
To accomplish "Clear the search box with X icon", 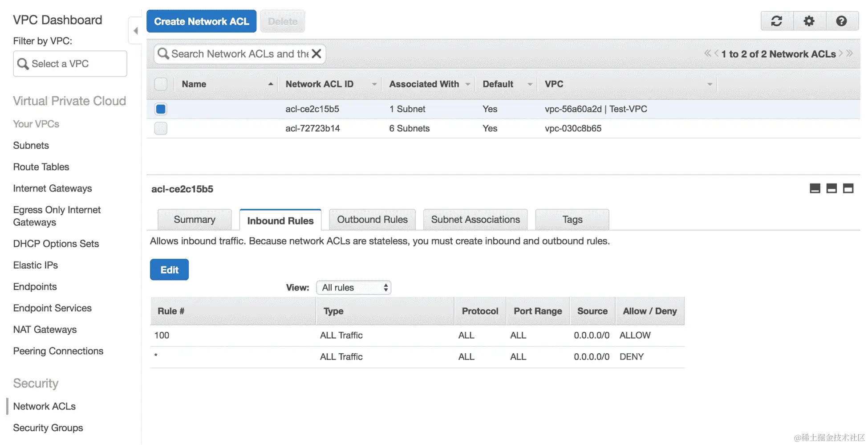I will tap(316, 54).
